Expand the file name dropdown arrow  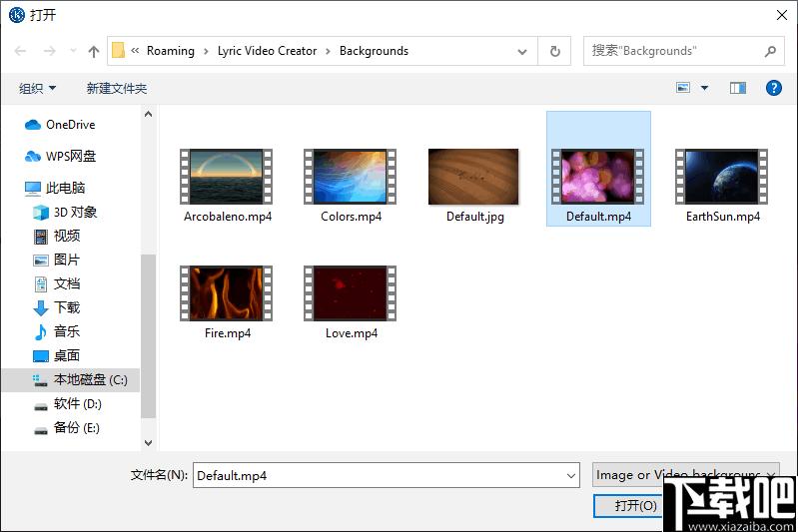[x=571, y=475]
